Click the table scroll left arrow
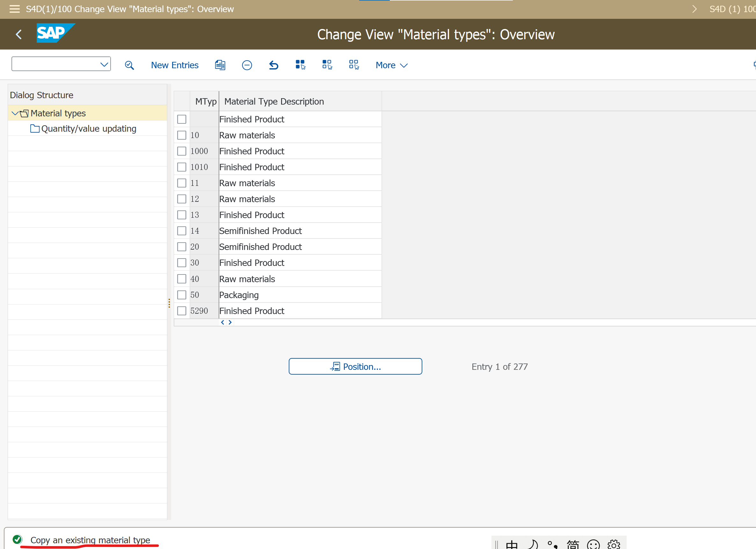The height and width of the screenshot is (549, 756). tap(223, 322)
